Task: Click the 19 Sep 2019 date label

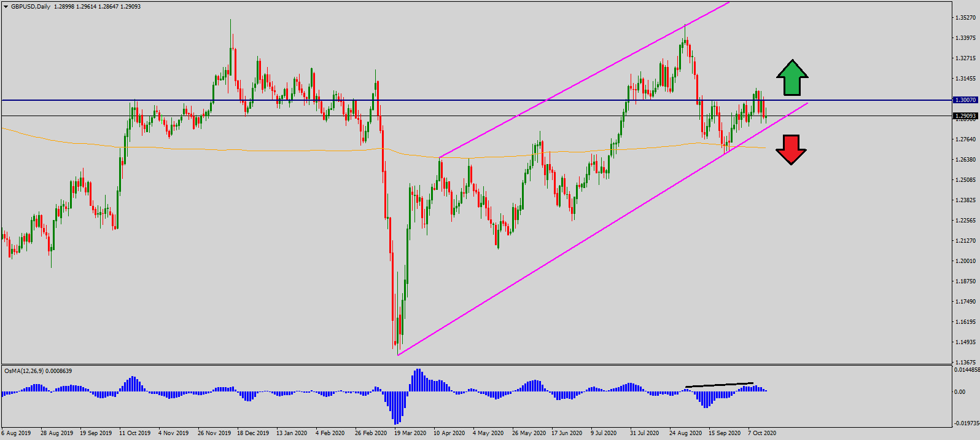Action: (x=96, y=433)
